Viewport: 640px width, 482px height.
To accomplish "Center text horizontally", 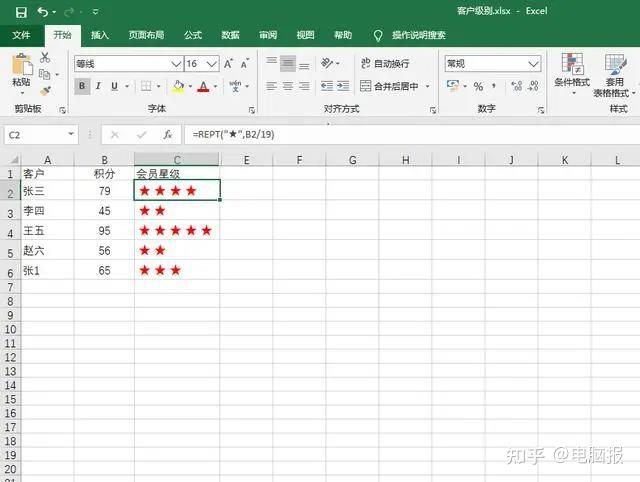I will [x=288, y=86].
